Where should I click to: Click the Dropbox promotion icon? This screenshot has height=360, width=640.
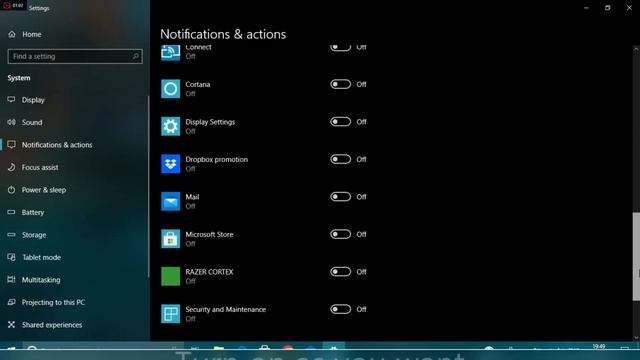tap(170, 164)
